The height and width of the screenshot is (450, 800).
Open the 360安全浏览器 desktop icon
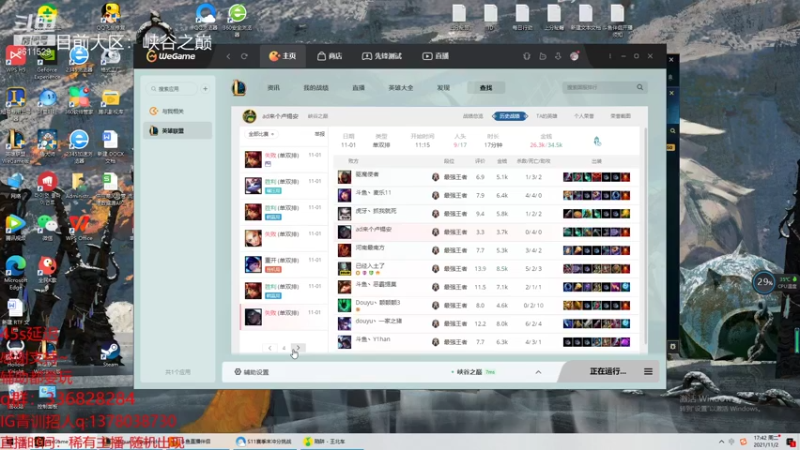[237, 19]
